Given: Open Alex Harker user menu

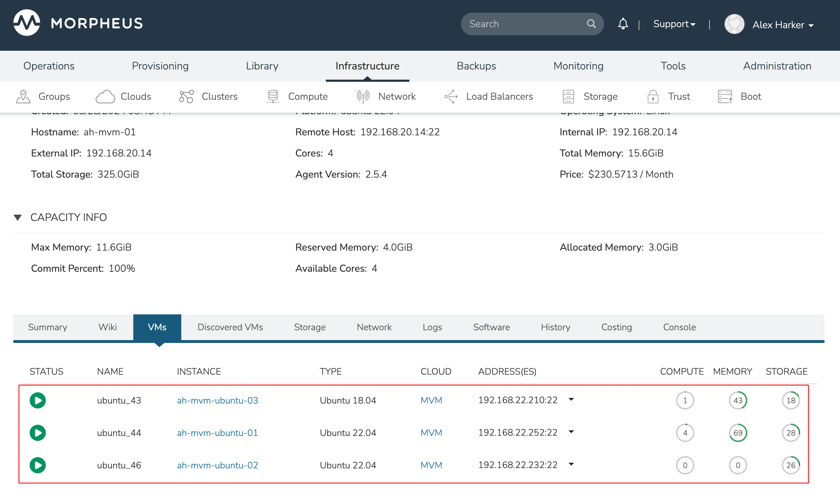Looking at the screenshot, I should [x=783, y=25].
